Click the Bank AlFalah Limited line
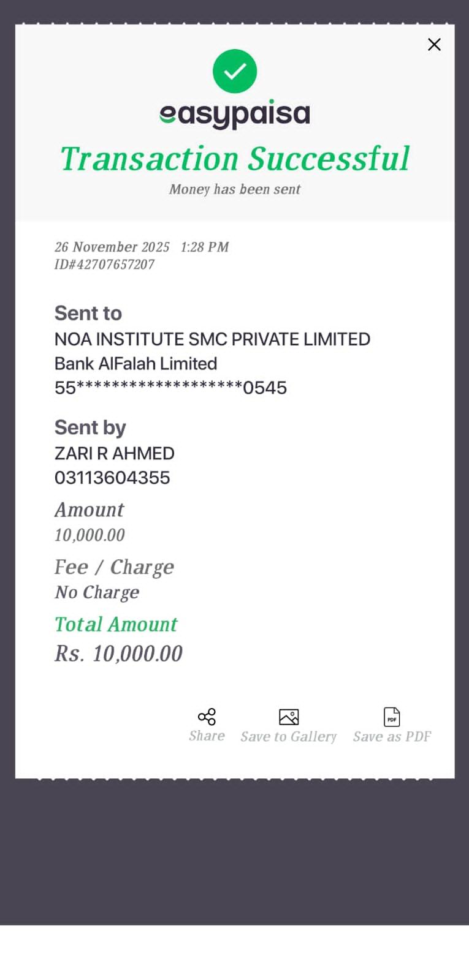This screenshot has height=980, width=469. click(135, 364)
